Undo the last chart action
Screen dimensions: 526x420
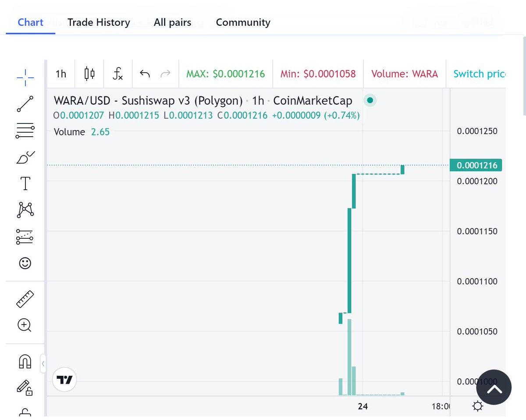(x=145, y=74)
